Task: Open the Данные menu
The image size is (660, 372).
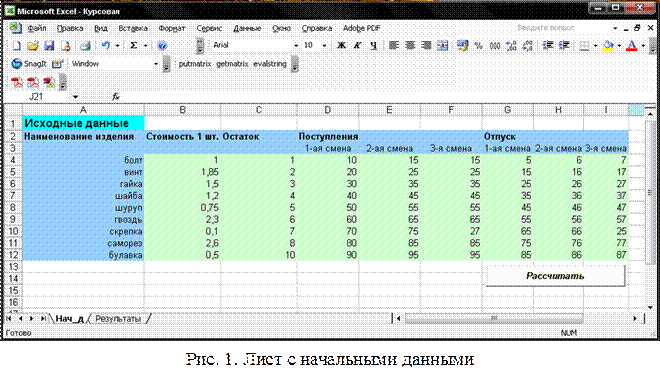Action: pos(247,28)
